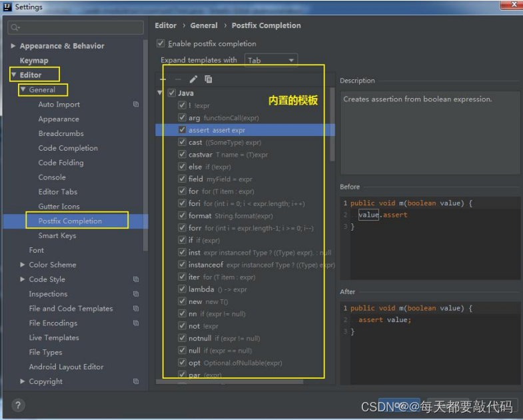Open Gutter Icons settings

point(59,206)
